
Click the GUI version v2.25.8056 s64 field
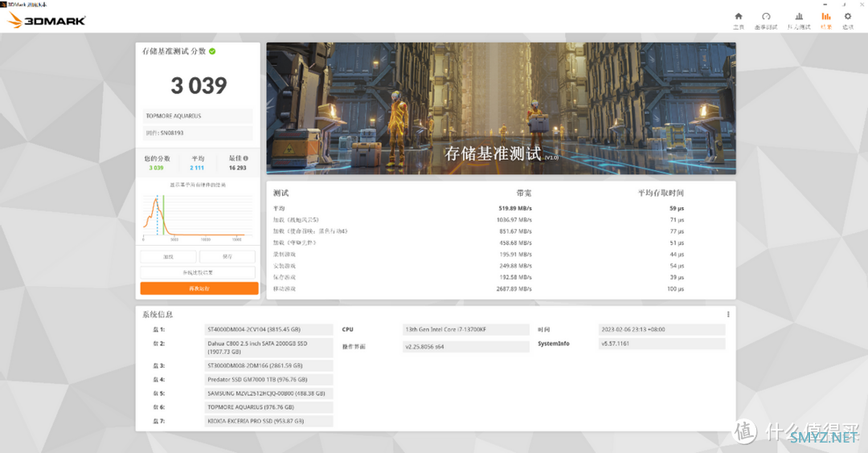tap(465, 347)
